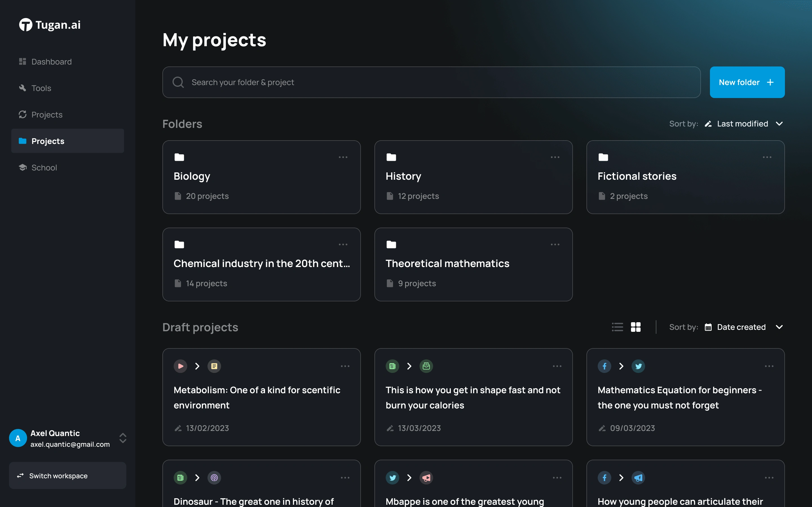Viewport: 812px width, 507px height.
Task: Click grid view toggle for Draft projects
Action: (x=636, y=327)
